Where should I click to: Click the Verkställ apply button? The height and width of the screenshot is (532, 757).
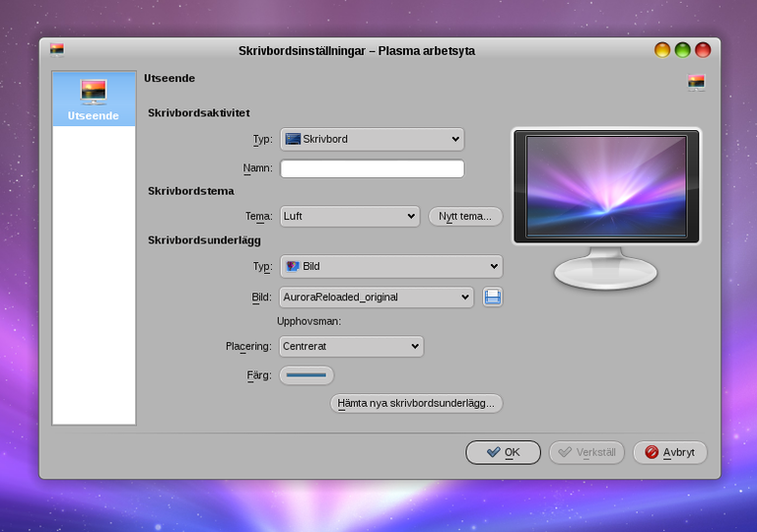click(586, 452)
